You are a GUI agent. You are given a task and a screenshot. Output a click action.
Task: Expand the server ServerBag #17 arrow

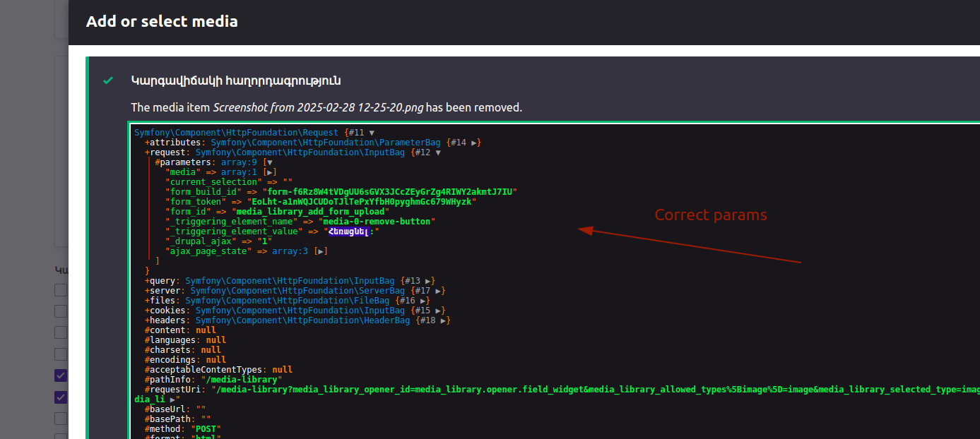tap(439, 291)
